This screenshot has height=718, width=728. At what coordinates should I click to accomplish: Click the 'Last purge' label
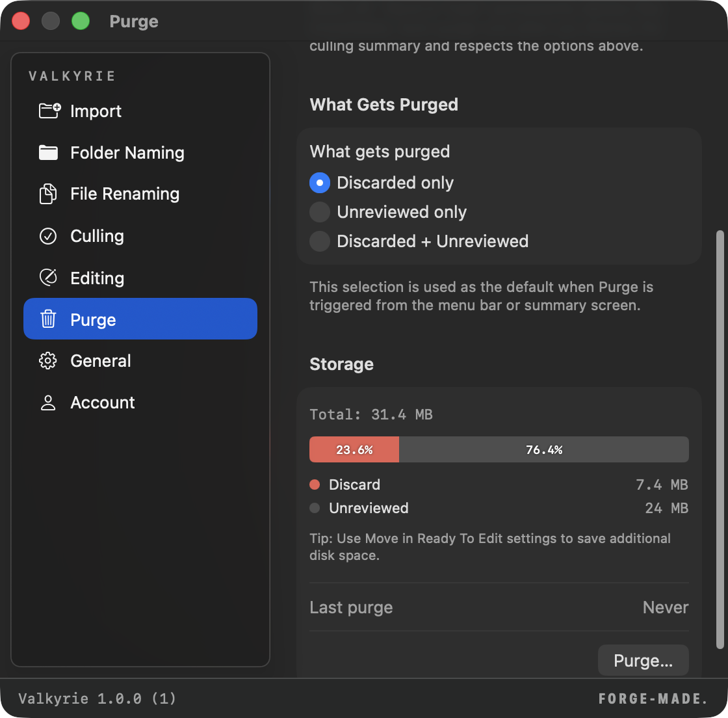(x=351, y=607)
